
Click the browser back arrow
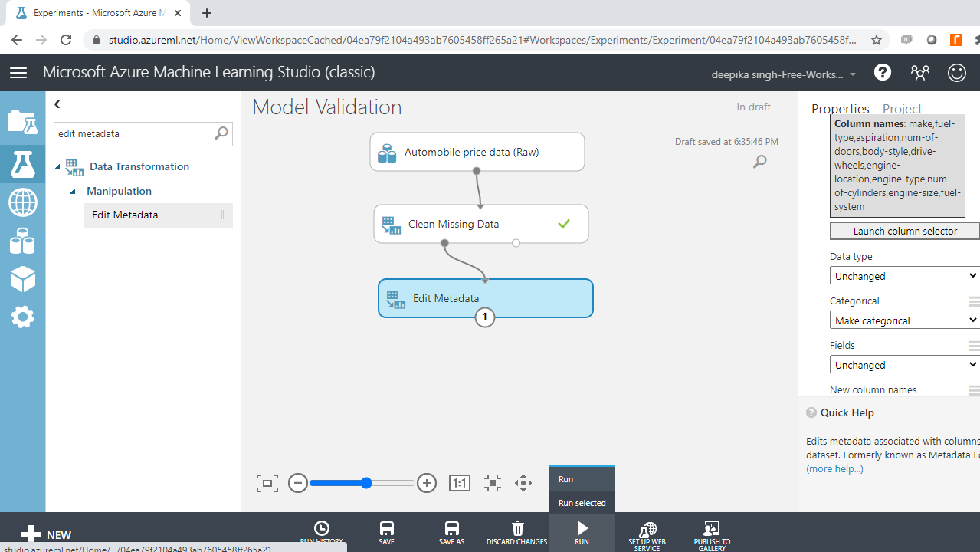coord(17,40)
